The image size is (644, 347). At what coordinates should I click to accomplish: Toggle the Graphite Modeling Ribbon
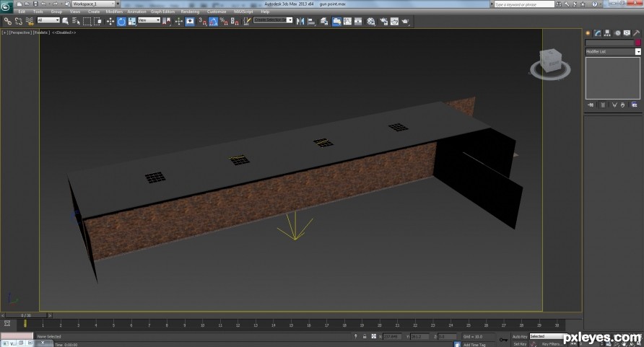[336, 22]
